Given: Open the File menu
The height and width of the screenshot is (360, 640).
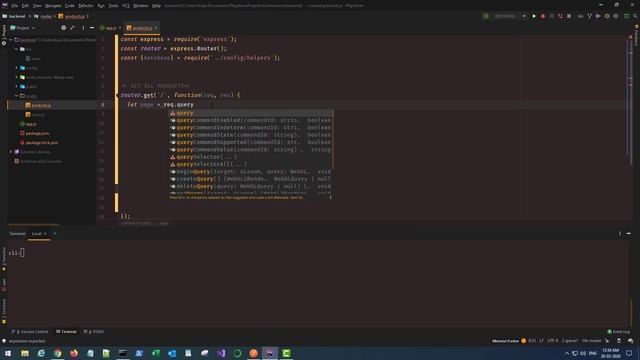Looking at the screenshot, I should (x=14, y=6).
